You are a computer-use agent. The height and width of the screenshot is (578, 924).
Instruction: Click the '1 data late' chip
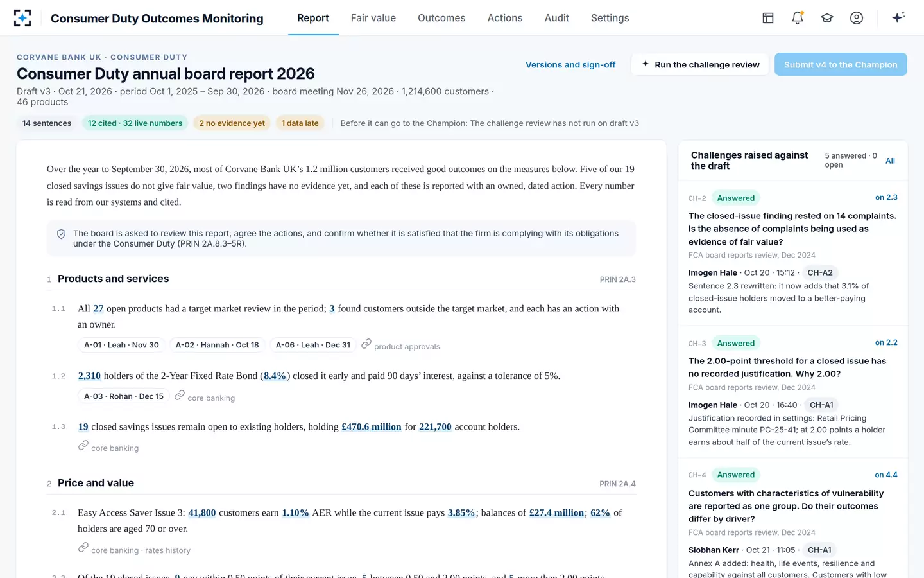[x=300, y=123]
